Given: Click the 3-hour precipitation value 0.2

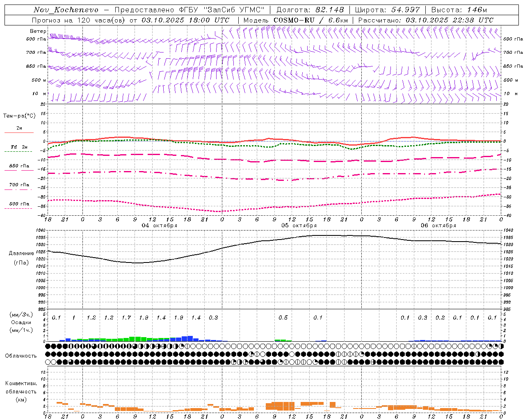Looking at the screenshot, I should pos(440,318).
